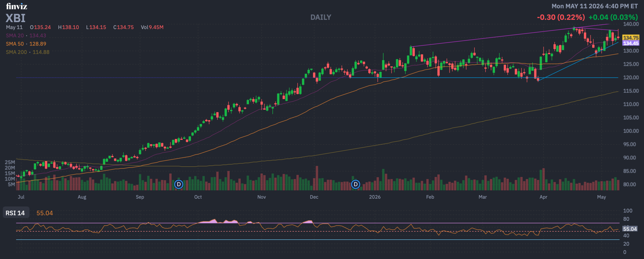The image size is (644, 259).
Task: Click the yellow 134.75 last price tag
Action: pos(631,38)
